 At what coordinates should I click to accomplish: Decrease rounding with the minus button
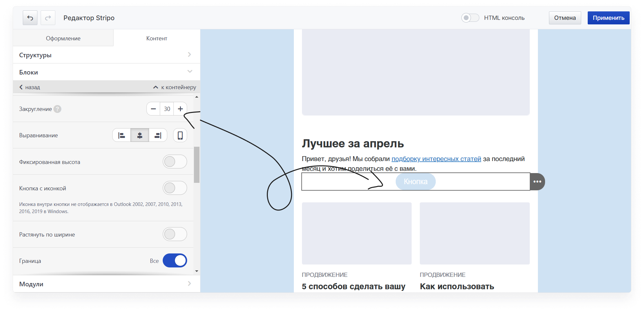click(153, 109)
